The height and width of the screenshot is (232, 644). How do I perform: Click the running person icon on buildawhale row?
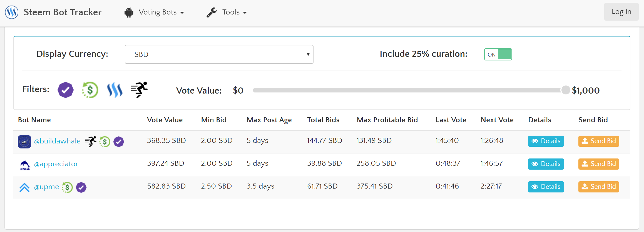tap(91, 141)
